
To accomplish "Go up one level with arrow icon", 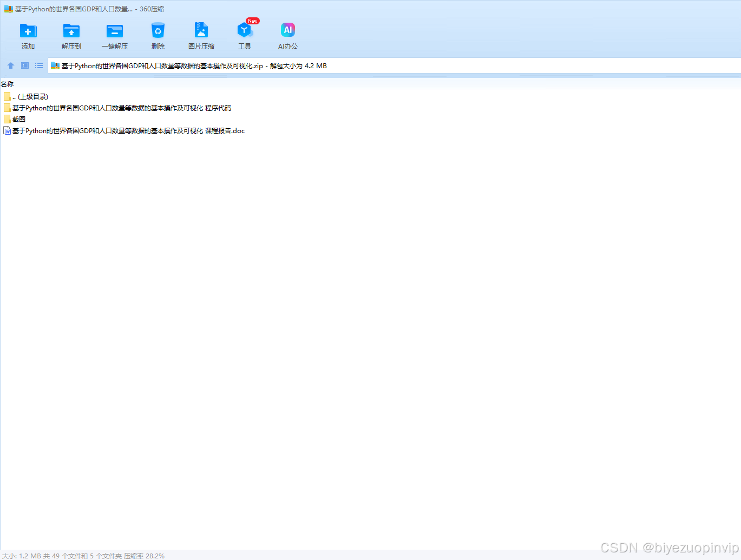I will (11, 65).
